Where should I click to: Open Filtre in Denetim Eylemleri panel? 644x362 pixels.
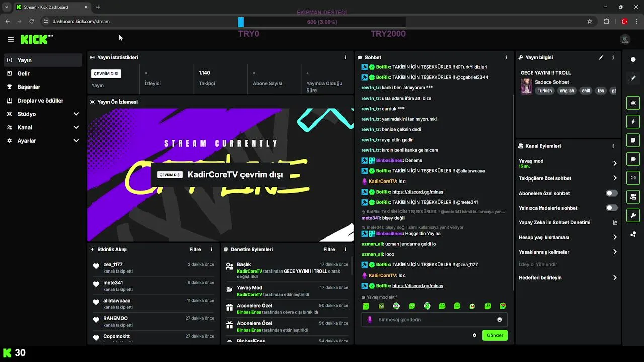pyautogui.click(x=329, y=249)
